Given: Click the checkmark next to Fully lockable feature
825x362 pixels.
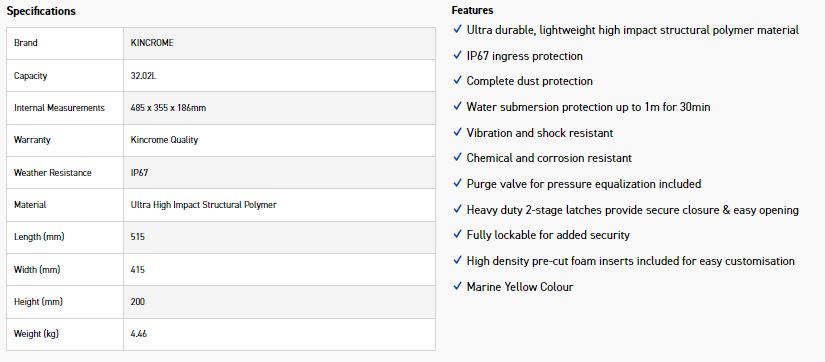Looking at the screenshot, I should click(457, 234).
